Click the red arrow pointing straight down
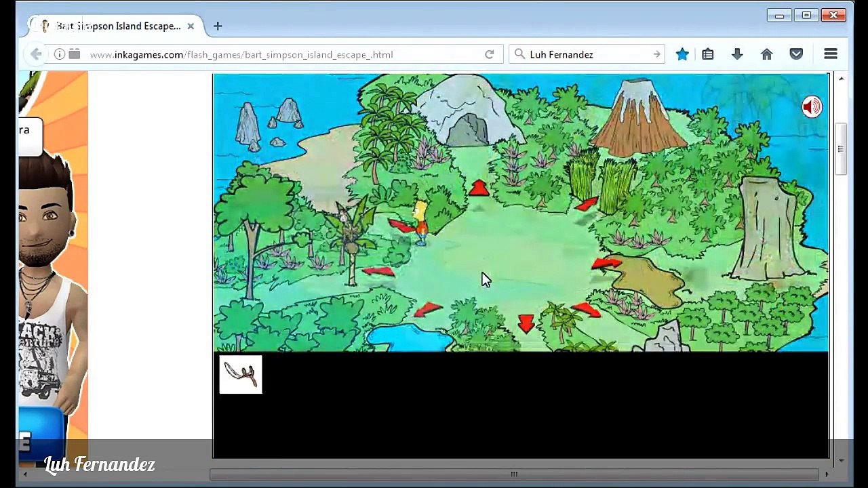The width and height of the screenshot is (868, 488). click(526, 323)
